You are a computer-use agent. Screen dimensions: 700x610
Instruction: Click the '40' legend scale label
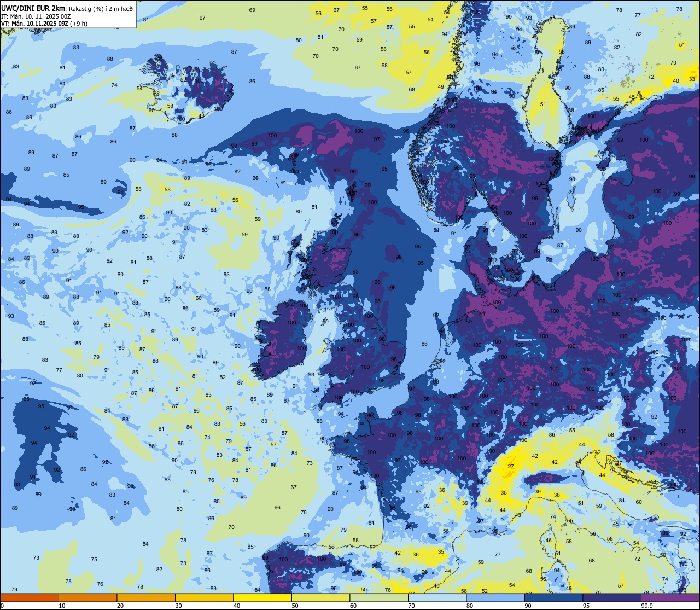click(237, 606)
